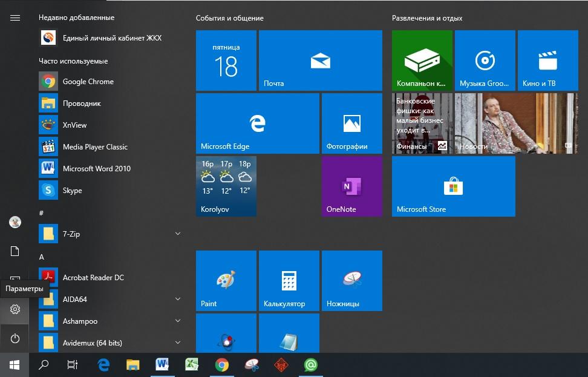Open the Ножницы tile
The height and width of the screenshot is (377, 588).
(x=352, y=281)
